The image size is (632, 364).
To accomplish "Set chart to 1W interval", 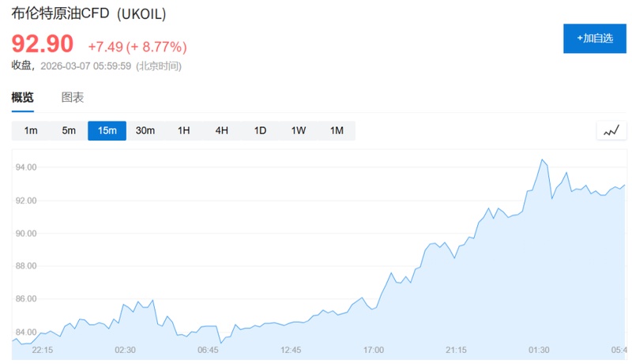I will [298, 131].
